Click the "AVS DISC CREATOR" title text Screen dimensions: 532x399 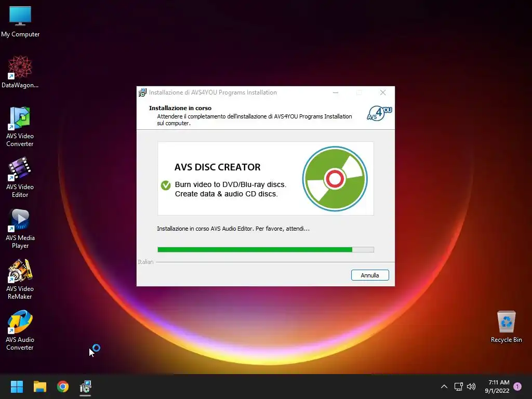(218, 167)
